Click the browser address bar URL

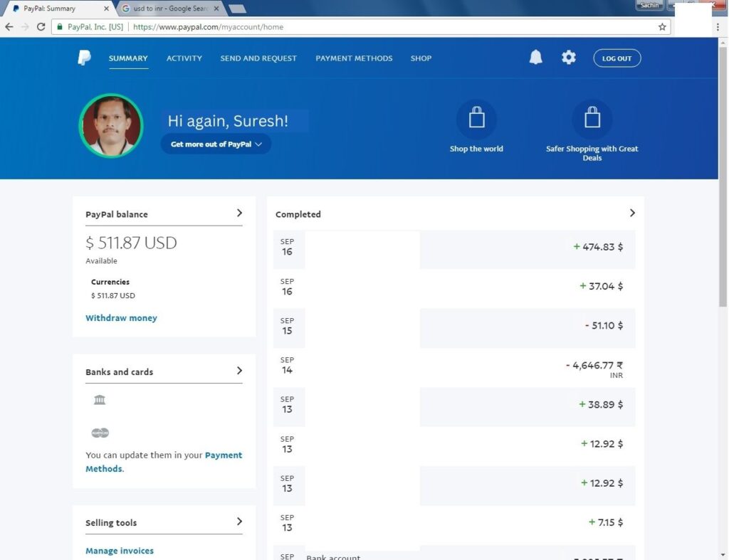209,27
